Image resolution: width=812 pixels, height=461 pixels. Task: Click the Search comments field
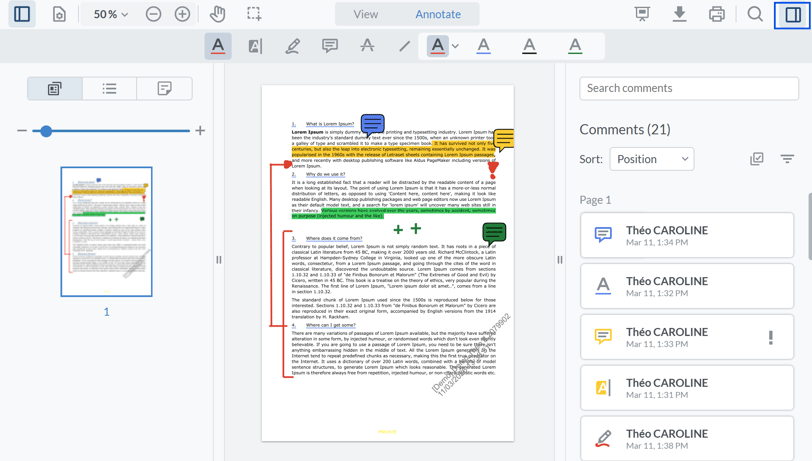(689, 88)
